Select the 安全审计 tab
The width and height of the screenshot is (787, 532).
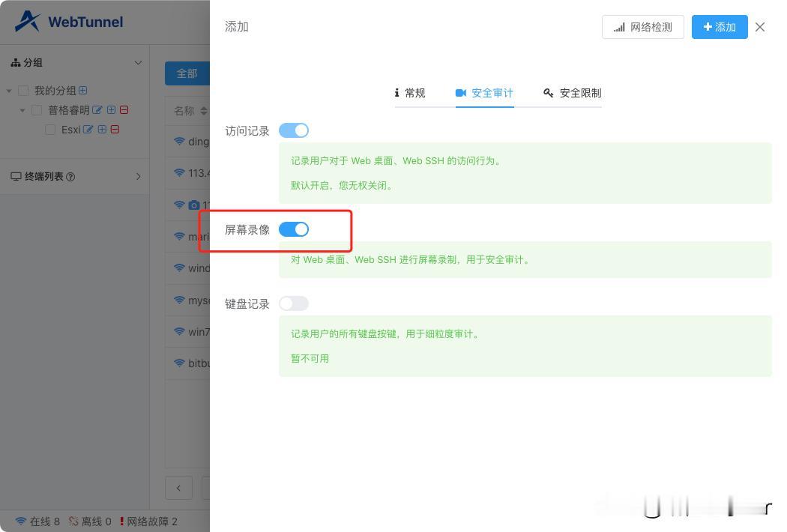(484, 93)
